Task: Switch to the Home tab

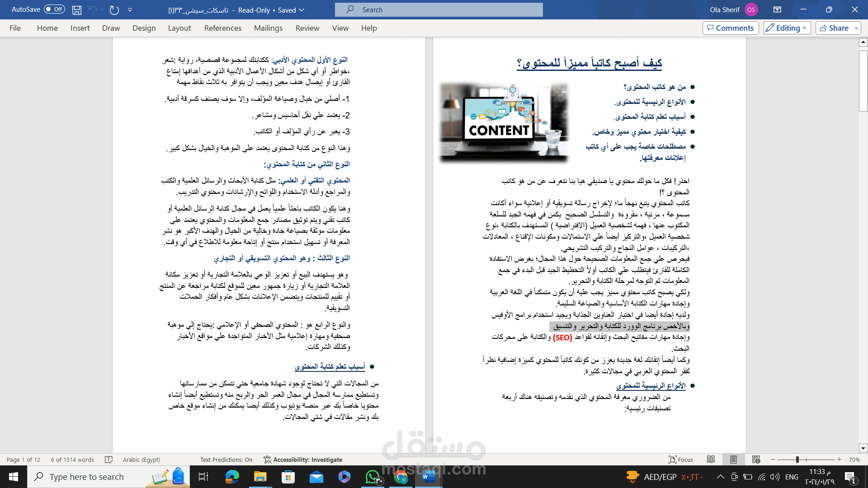Action: click(47, 28)
